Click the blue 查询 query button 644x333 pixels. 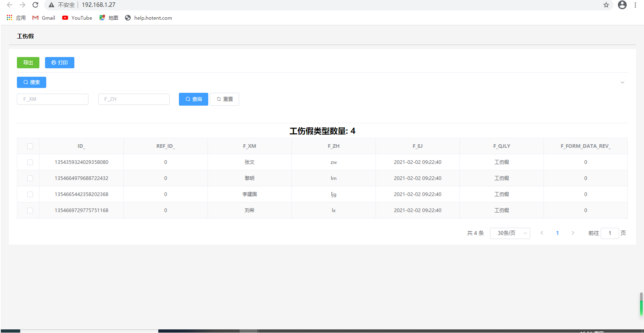tap(193, 99)
